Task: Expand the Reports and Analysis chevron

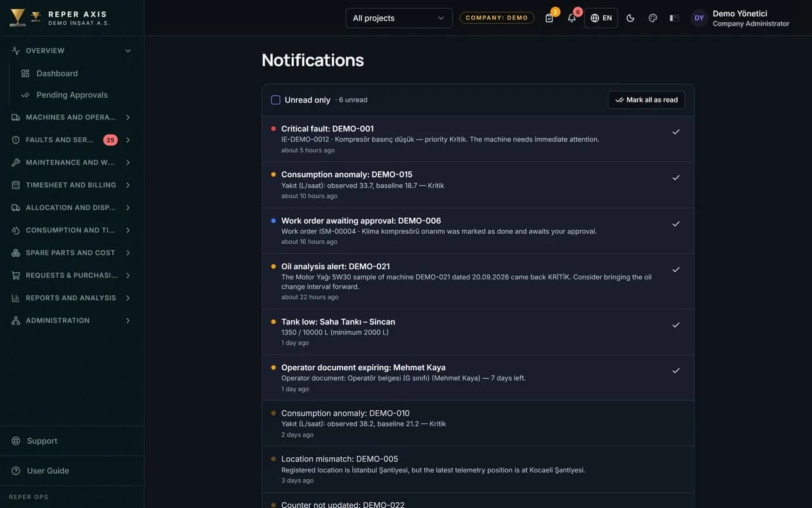Action: (x=128, y=298)
